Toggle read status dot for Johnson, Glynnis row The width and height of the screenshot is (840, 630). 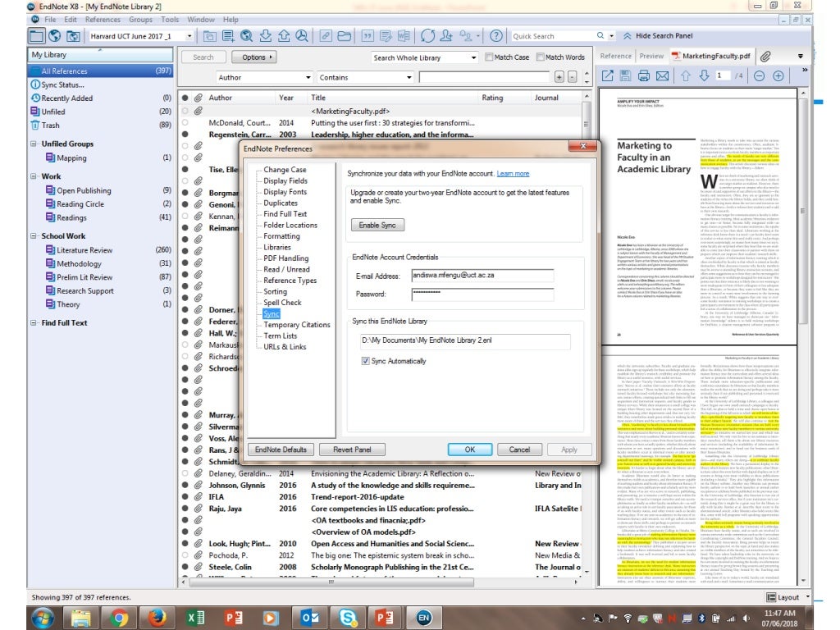(x=185, y=485)
